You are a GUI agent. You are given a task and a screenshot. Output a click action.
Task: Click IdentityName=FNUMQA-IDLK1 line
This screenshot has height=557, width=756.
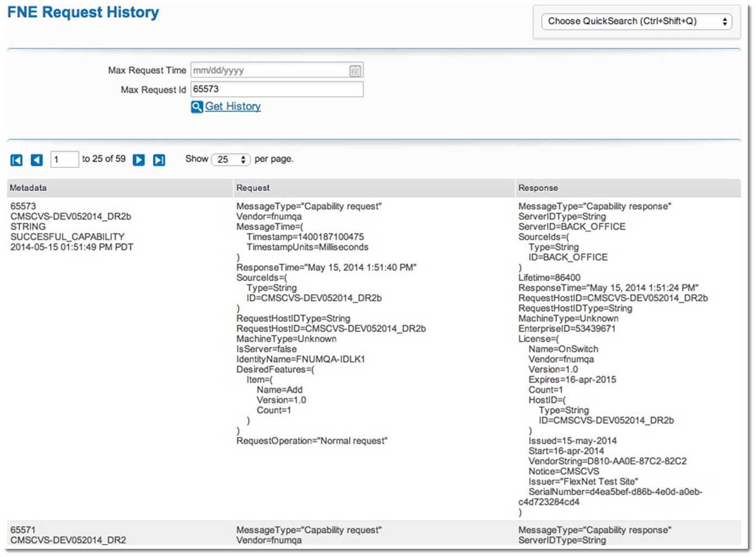pyautogui.click(x=301, y=359)
